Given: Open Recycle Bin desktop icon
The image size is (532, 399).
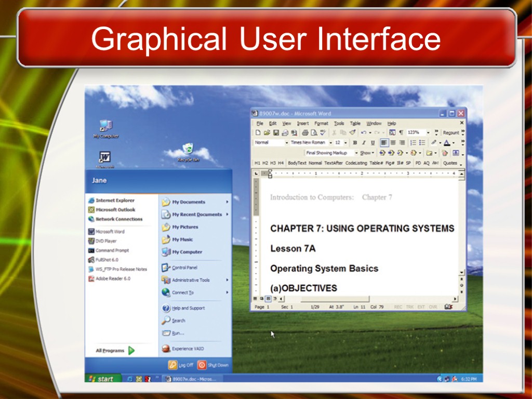Looking at the screenshot, I should click(188, 152).
